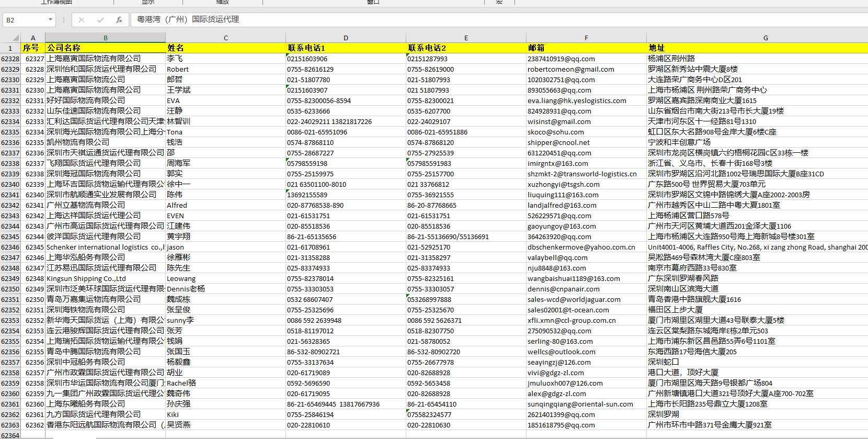The width and height of the screenshot is (868, 439).
Task: Select email cell eva.liang@hk.yeslogistics.com
Action: (586, 100)
